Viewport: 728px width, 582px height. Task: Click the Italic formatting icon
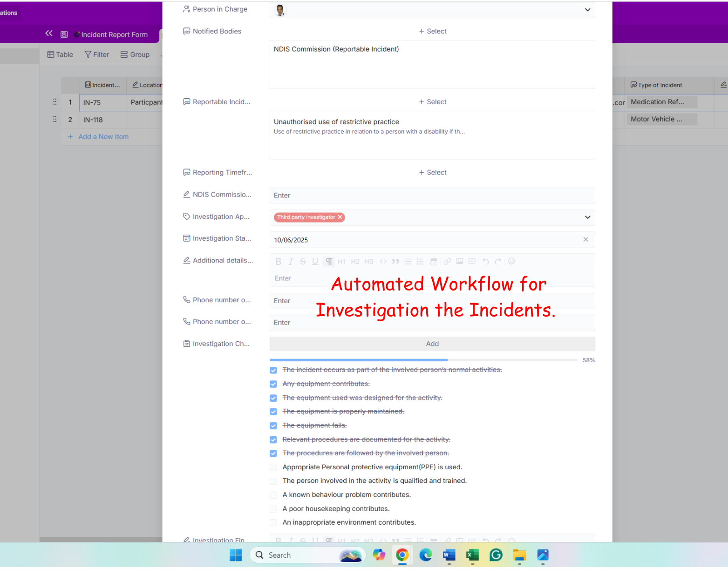pyautogui.click(x=291, y=262)
